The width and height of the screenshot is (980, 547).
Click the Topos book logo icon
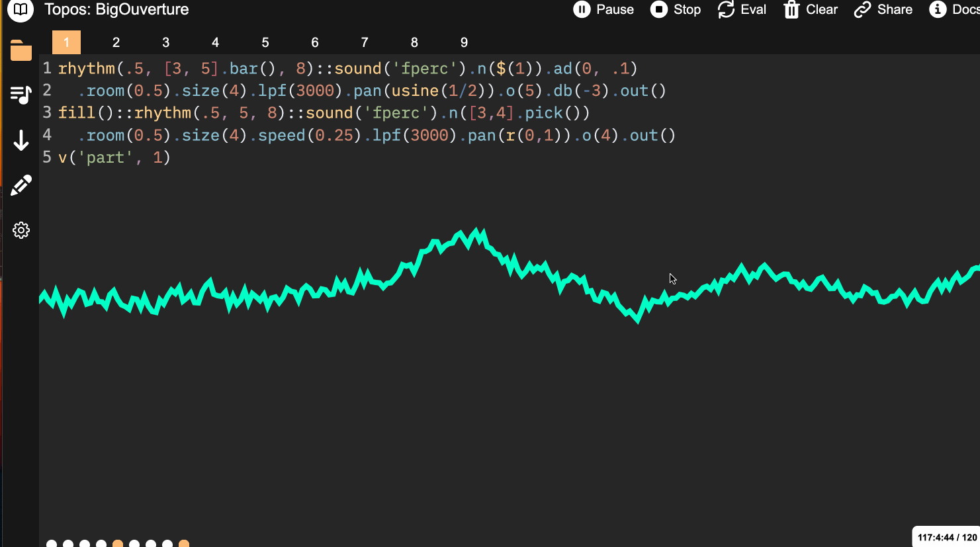coord(21,10)
